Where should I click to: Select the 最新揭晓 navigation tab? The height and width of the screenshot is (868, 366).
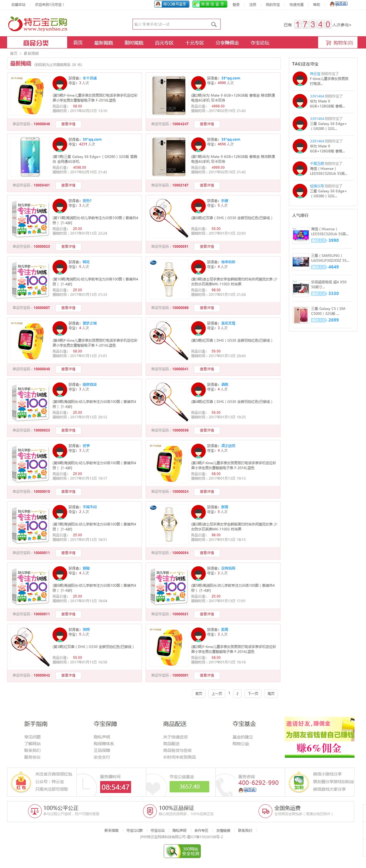[x=104, y=43]
